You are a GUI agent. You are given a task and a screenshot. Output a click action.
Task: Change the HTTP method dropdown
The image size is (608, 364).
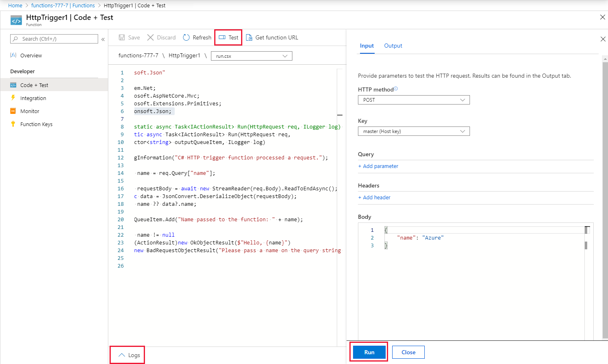pyautogui.click(x=413, y=100)
